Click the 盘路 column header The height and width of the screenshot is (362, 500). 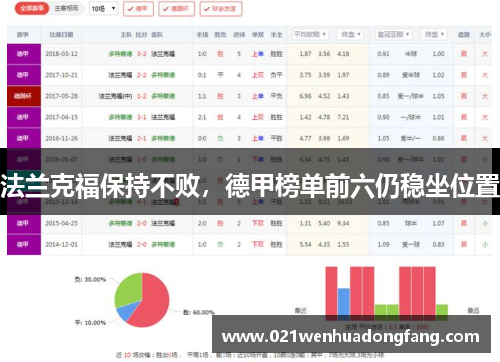464,35
